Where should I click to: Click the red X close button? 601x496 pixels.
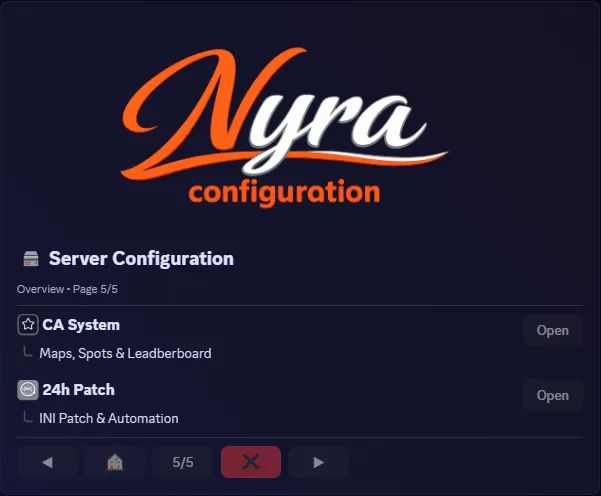pyautogui.click(x=251, y=462)
